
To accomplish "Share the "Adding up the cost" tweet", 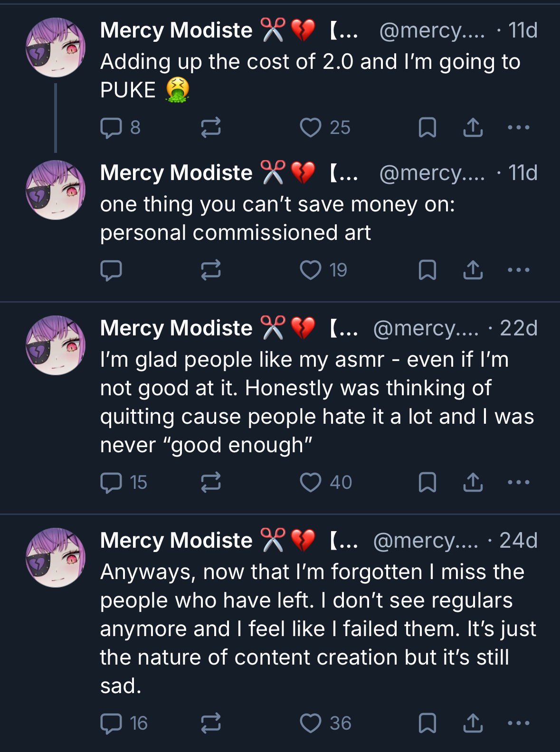I will (x=473, y=128).
